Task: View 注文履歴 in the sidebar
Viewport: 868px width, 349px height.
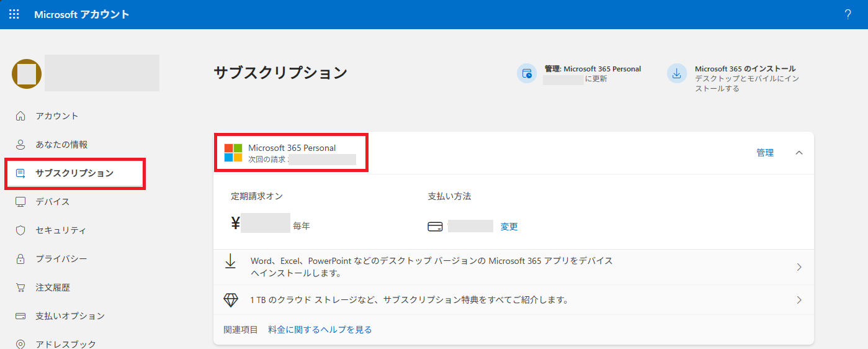Action: (x=53, y=288)
